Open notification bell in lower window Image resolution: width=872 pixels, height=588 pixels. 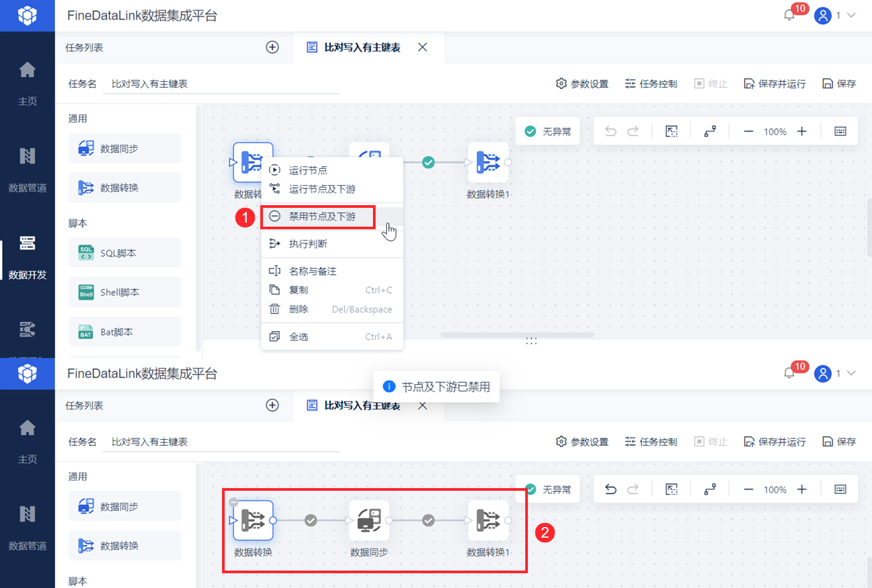click(789, 373)
